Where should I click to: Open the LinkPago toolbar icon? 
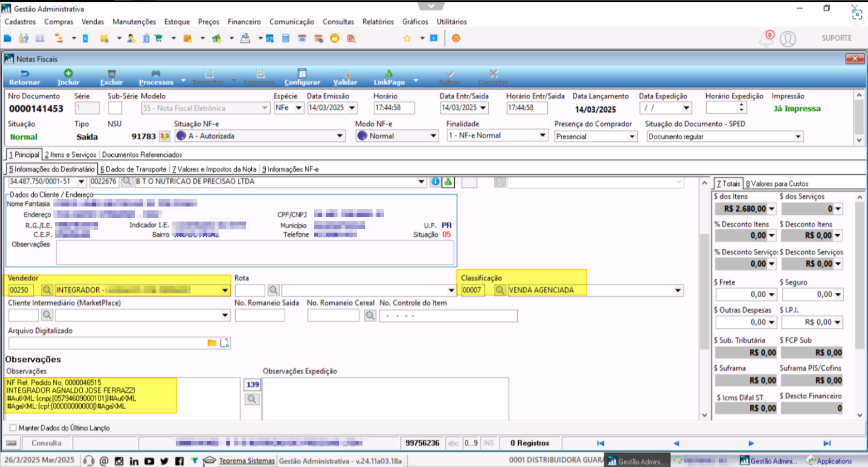(x=389, y=73)
